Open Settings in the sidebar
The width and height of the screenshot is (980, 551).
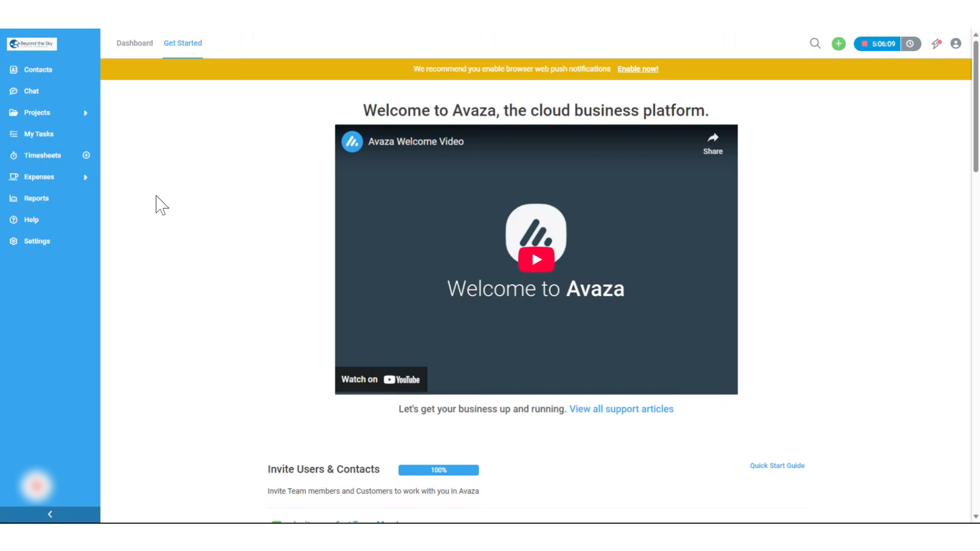37,241
